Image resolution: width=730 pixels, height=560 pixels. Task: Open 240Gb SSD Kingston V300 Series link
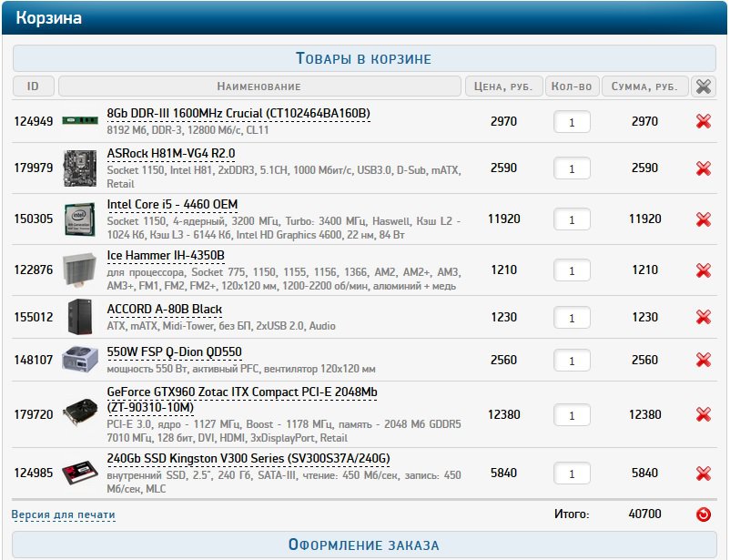click(248, 459)
